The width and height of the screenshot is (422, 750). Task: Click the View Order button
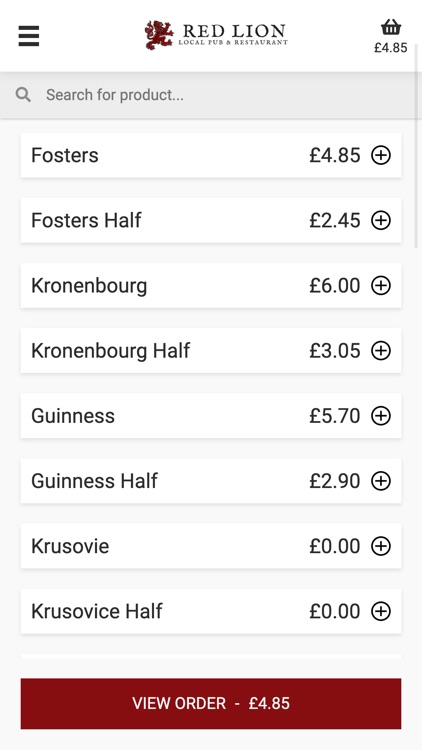coord(211,704)
